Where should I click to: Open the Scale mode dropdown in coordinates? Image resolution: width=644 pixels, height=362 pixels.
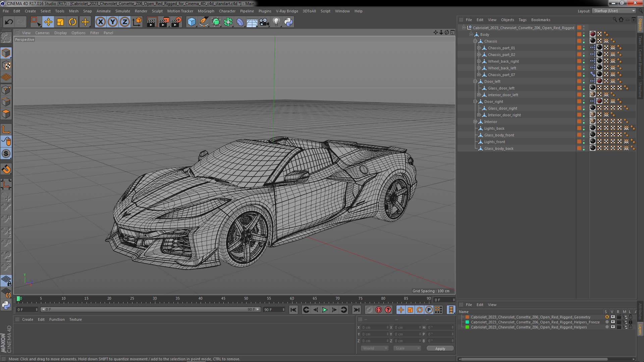pyautogui.click(x=407, y=348)
